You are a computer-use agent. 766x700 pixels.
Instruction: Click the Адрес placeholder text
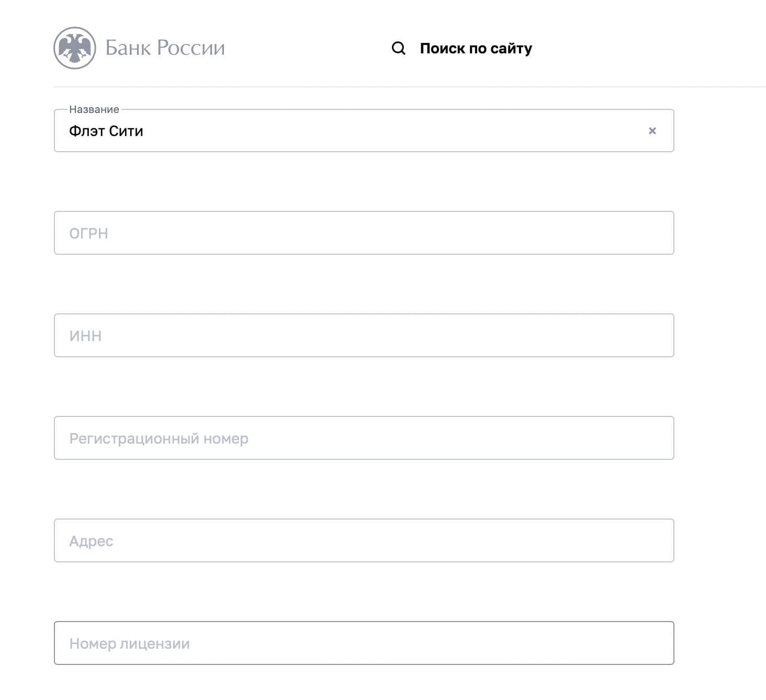pyautogui.click(x=91, y=541)
